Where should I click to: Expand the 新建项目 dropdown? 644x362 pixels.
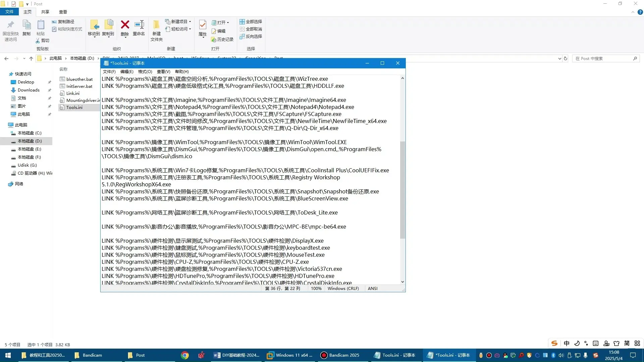190,22
